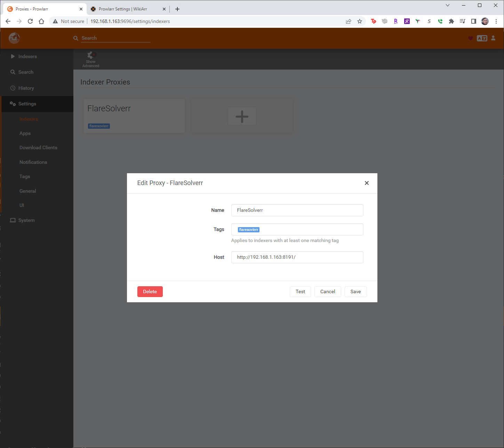Click the red Delete button's warning color area
The image size is (504, 448).
pos(150,291)
